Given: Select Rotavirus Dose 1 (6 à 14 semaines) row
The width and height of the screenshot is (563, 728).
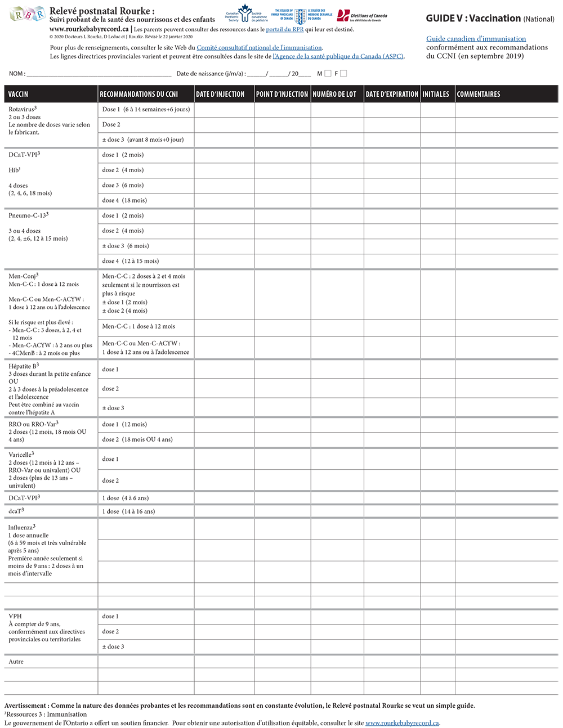Looking at the screenshot, I should [x=146, y=110].
